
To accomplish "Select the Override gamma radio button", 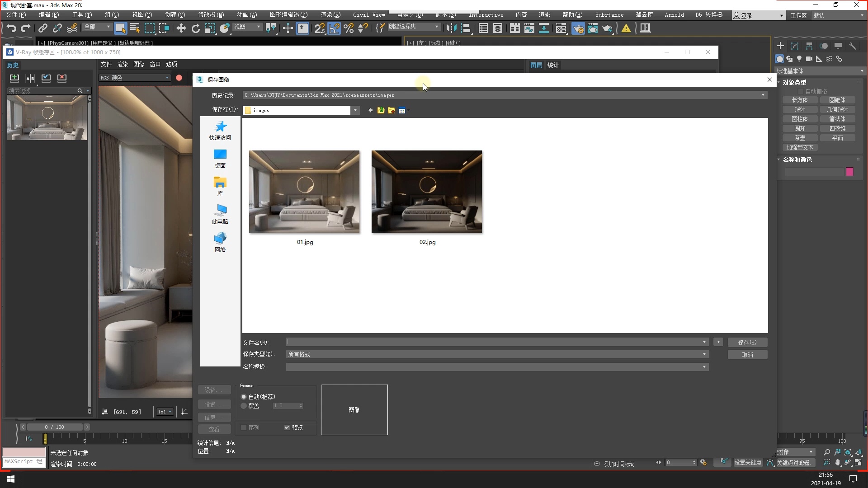I will point(244,406).
